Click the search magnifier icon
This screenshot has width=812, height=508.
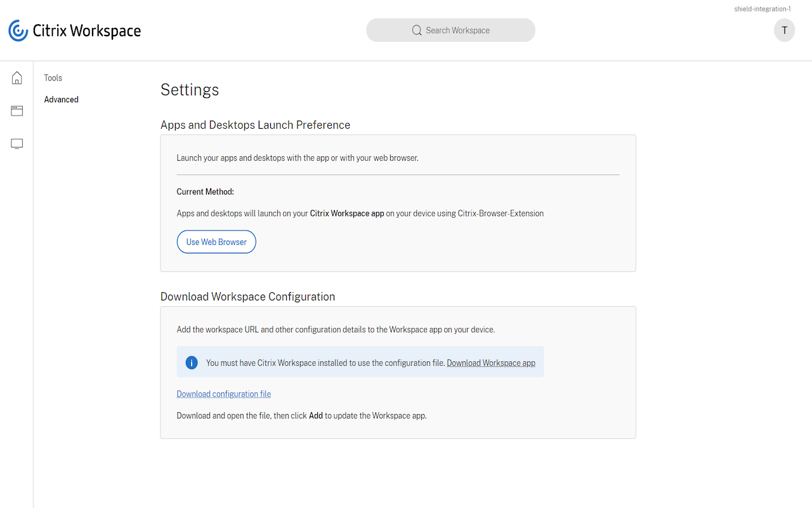tap(417, 30)
